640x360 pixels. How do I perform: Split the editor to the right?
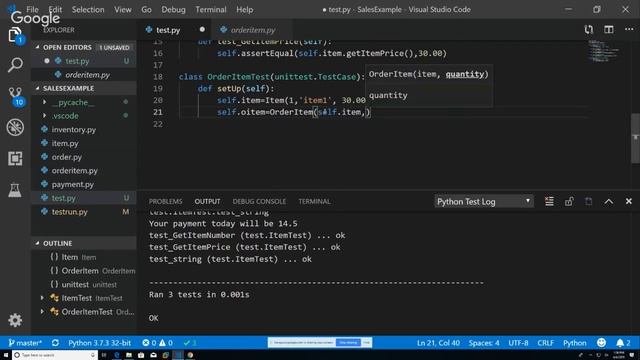pyautogui.click(x=609, y=29)
